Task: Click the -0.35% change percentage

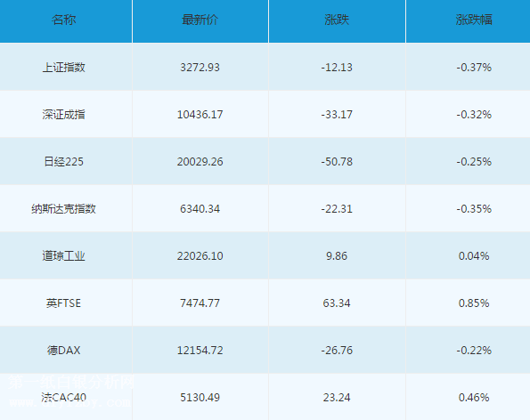Action: pyautogui.click(x=474, y=209)
